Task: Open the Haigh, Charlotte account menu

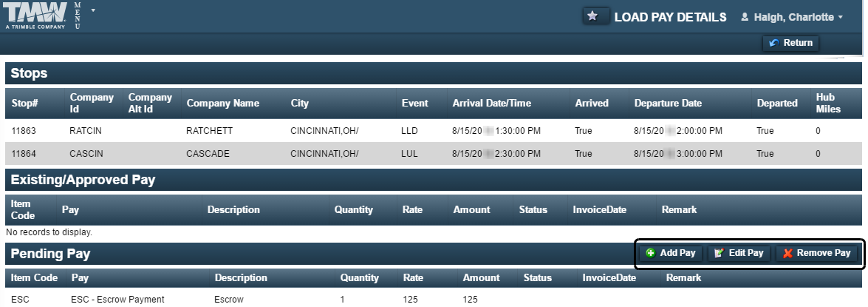Action: [x=792, y=17]
